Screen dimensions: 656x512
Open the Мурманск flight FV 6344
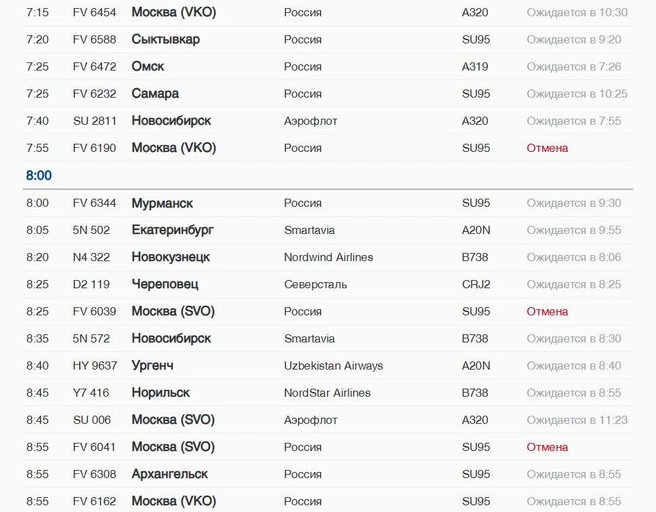(328, 203)
